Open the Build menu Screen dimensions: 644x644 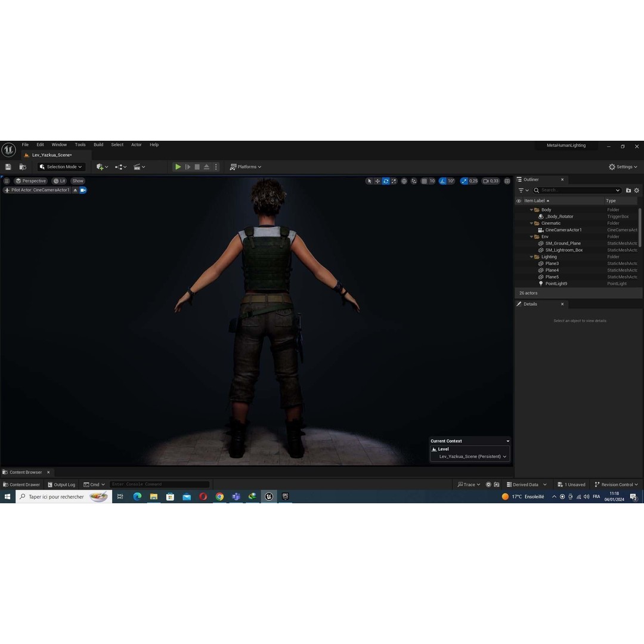(x=98, y=144)
